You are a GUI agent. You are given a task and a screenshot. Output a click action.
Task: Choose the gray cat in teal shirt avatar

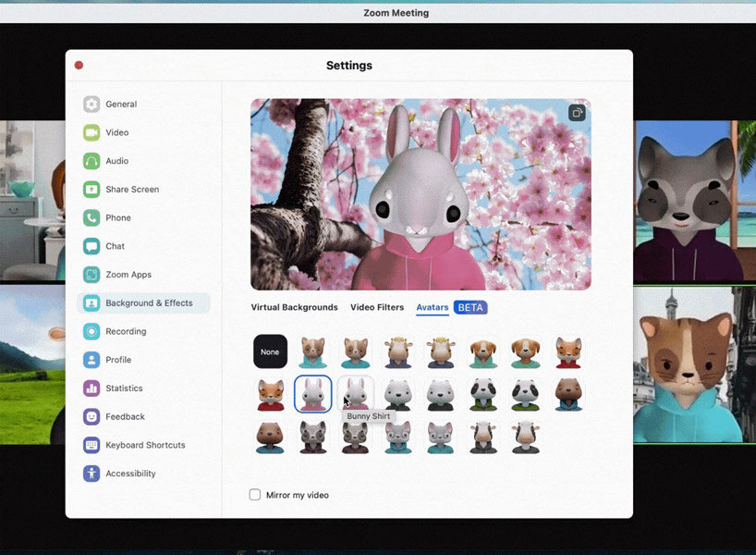(440, 438)
